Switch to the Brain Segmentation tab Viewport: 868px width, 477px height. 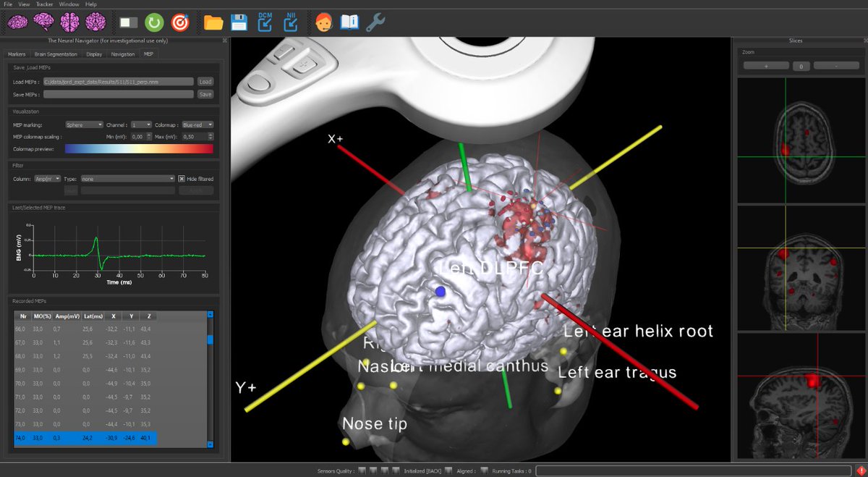click(56, 54)
